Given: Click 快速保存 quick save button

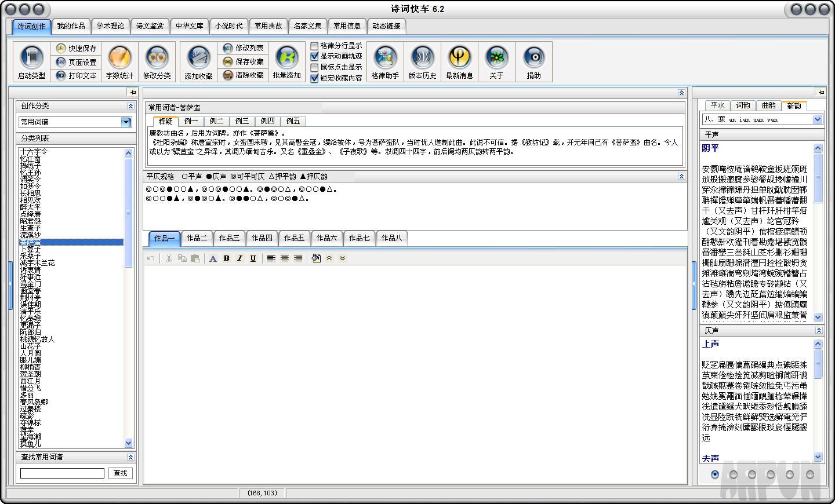Looking at the screenshot, I should (x=77, y=48).
